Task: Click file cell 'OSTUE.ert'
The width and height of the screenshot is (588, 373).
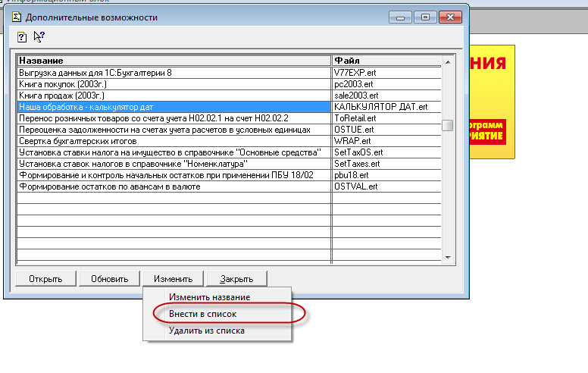Action: click(x=386, y=130)
